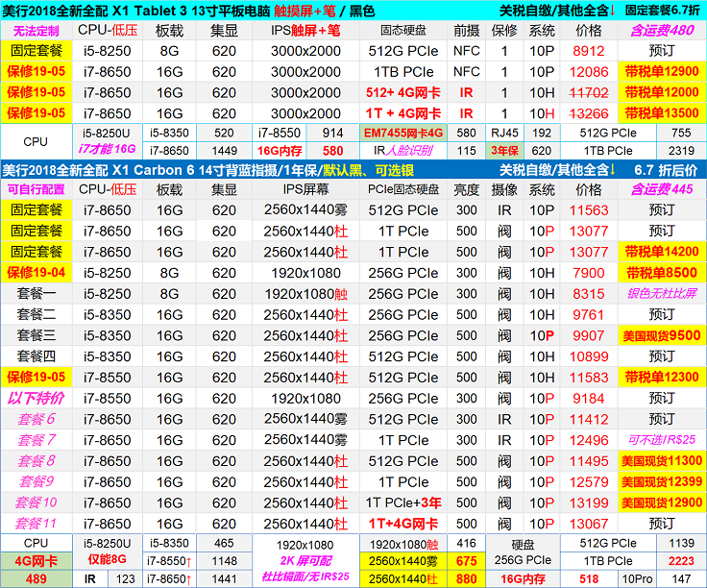Select the '含运费480' cell
707x588 pixels.
[662, 31]
